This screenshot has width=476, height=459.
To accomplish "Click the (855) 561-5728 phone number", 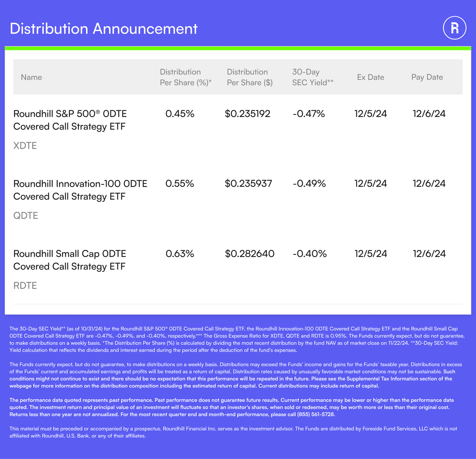I will click(316, 415).
